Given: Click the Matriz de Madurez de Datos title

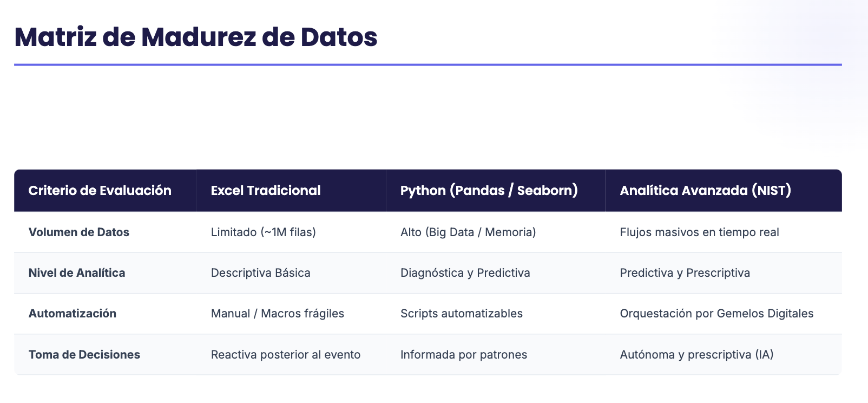Looking at the screenshot, I should [196, 37].
